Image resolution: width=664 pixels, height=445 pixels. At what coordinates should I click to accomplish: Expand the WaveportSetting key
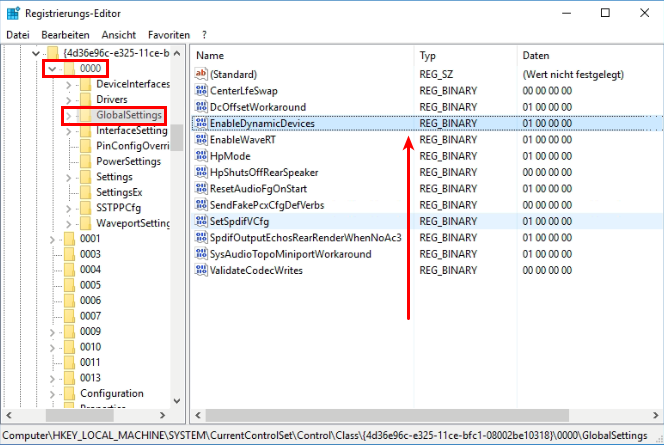[x=69, y=224]
